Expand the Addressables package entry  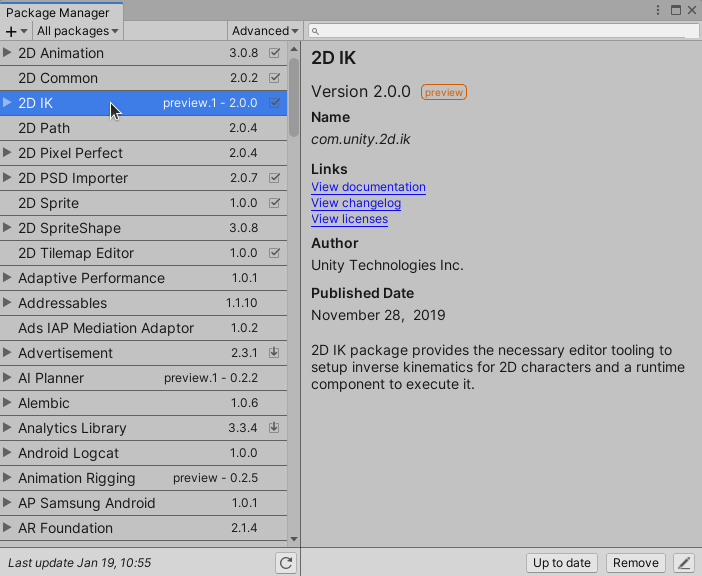(x=8, y=303)
